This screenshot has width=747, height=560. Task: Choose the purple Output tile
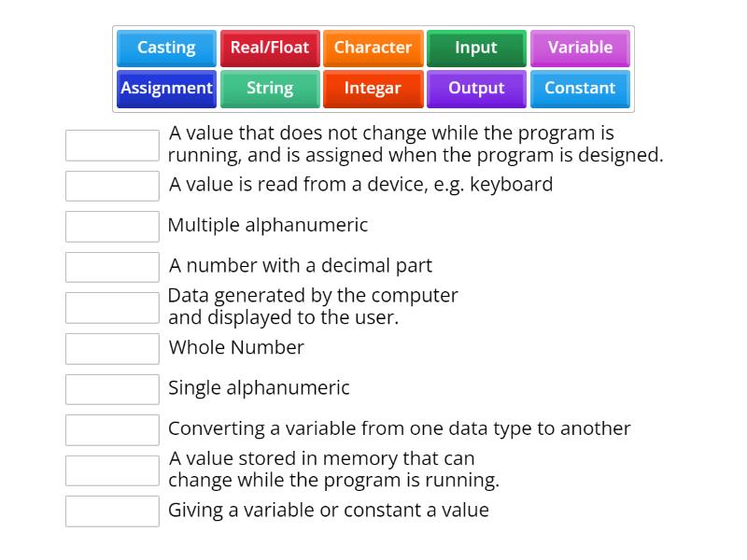coord(476,89)
